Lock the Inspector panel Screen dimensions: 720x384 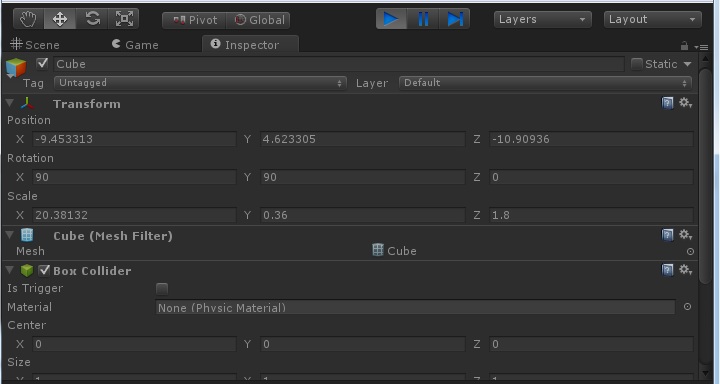[x=684, y=46]
